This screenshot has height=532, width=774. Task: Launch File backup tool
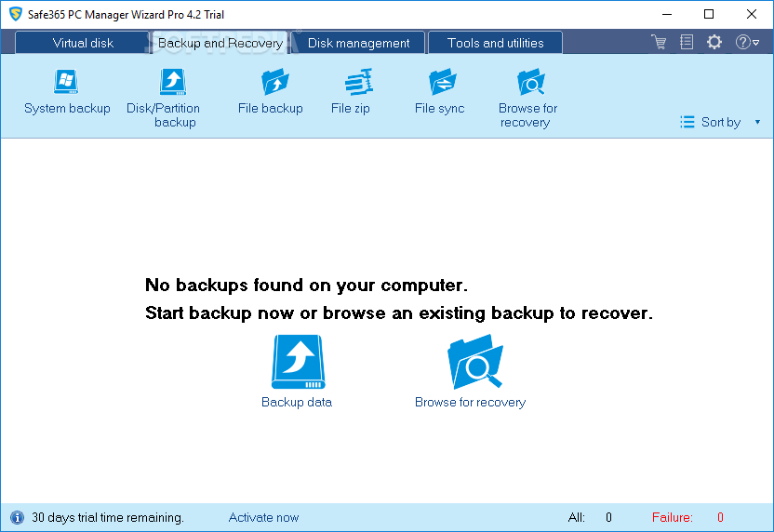pos(275,82)
